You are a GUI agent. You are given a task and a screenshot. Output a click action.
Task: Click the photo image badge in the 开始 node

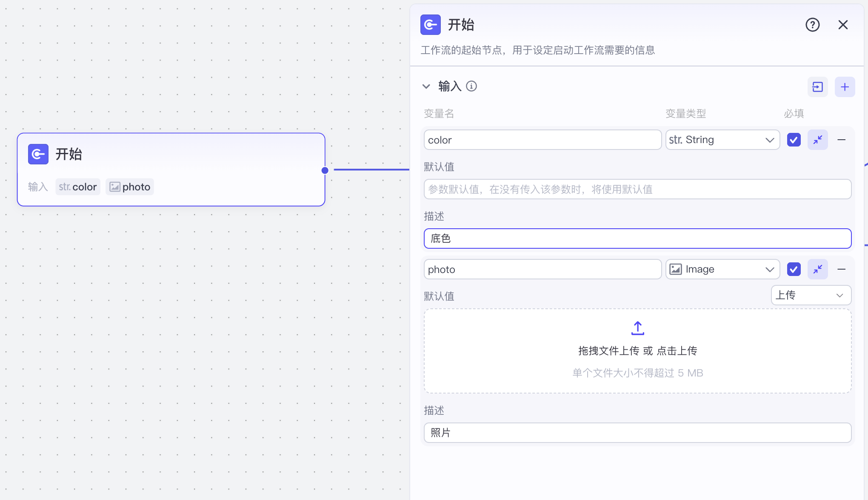130,187
